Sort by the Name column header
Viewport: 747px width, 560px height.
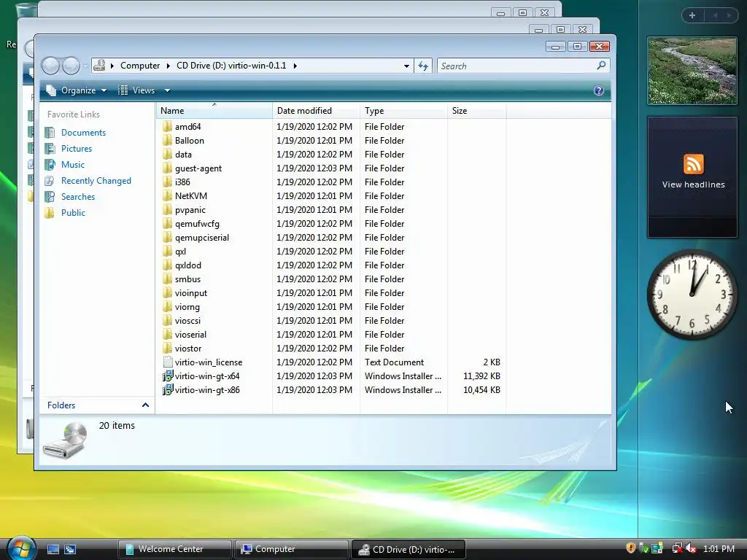214,111
